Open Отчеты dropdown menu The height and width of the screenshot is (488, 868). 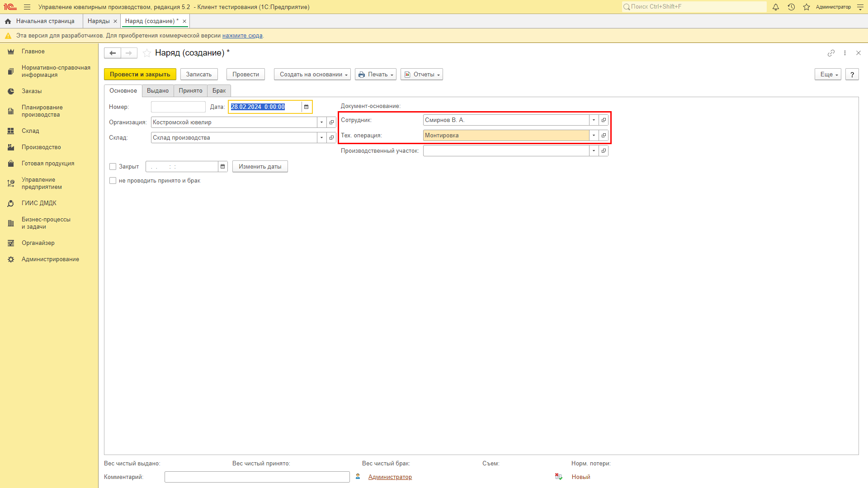422,75
